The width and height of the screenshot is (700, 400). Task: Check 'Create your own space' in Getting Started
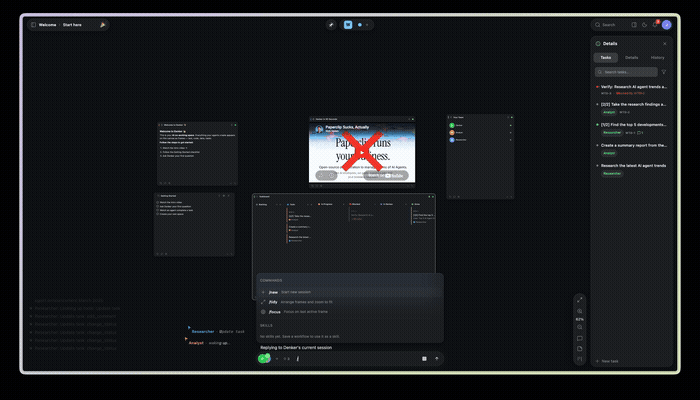(x=158, y=214)
